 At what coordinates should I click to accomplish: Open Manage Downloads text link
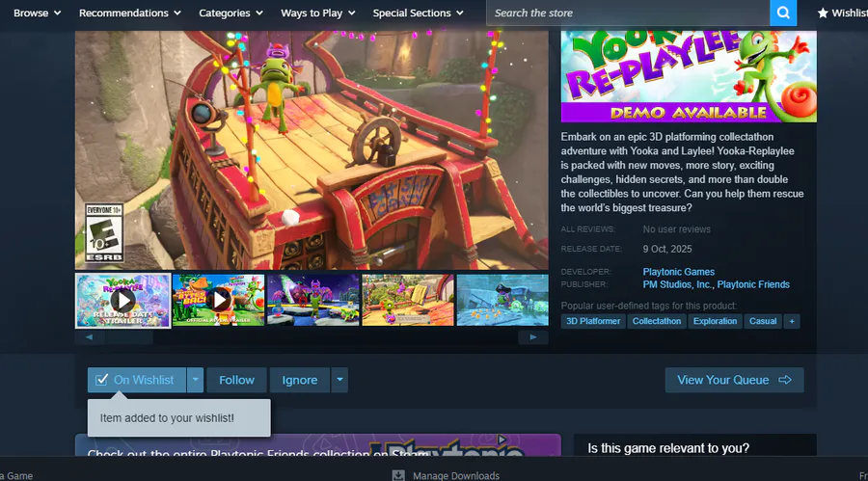pyautogui.click(x=456, y=475)
